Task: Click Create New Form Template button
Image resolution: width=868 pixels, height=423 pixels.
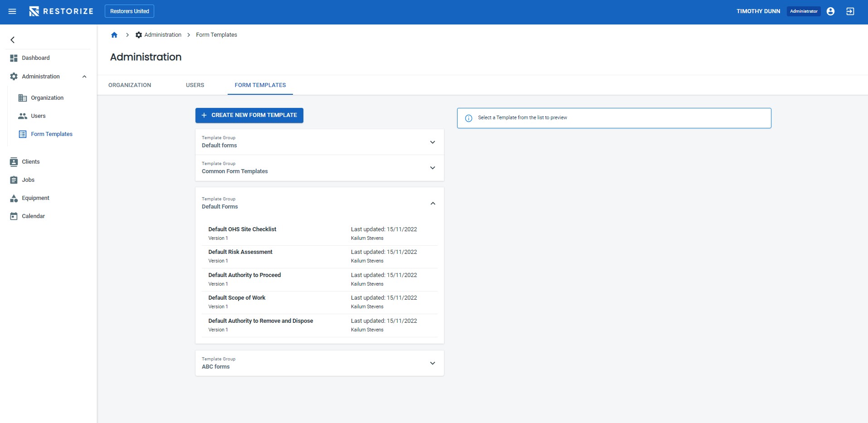Action: pos(249,115)
